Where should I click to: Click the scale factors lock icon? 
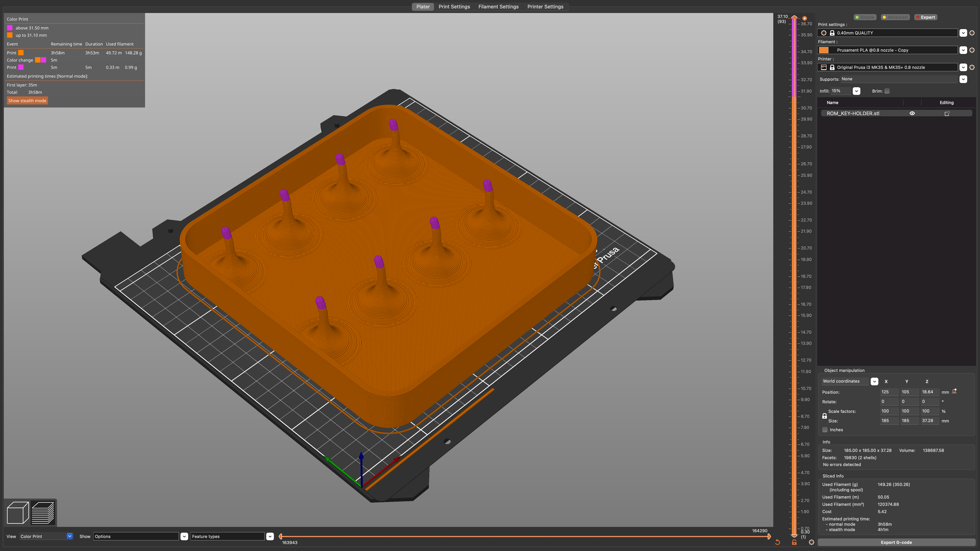824,416
